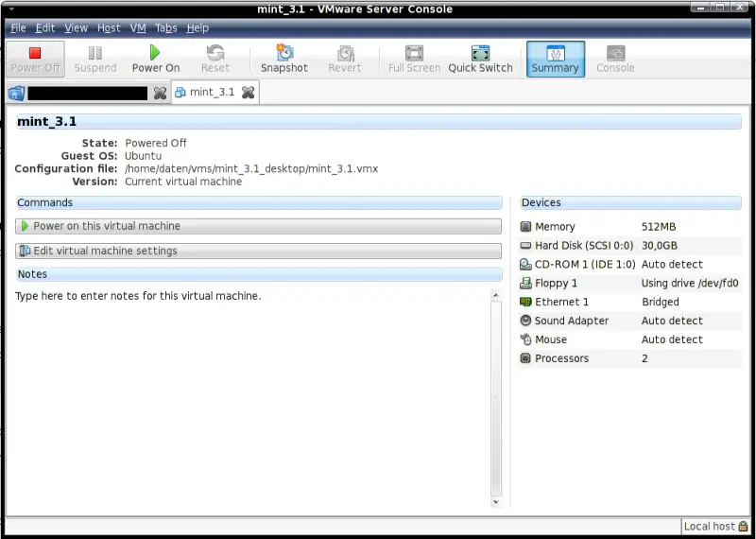Click the Guest OS value Ubuntu
Viewport: 756px width, 539px height.
[x=144, y=156]
